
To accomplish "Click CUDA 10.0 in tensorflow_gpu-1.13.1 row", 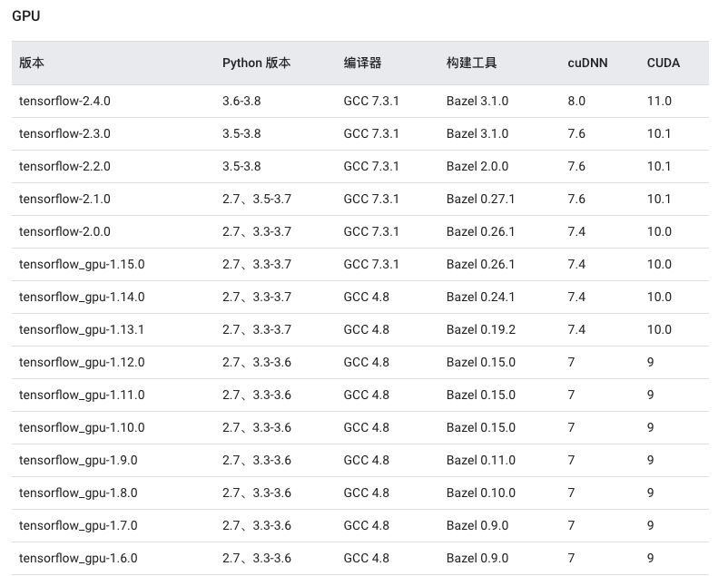I will click(x=659, y=329).
